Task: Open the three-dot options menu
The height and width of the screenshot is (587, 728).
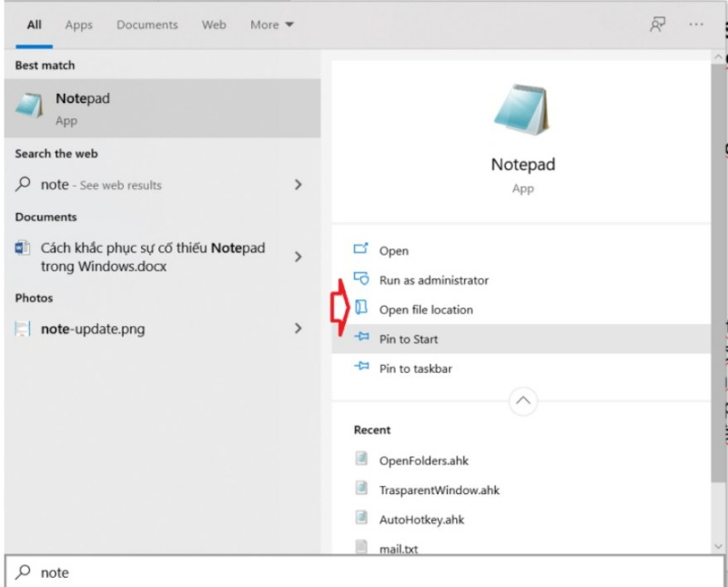Action: [x=695, y=25]
